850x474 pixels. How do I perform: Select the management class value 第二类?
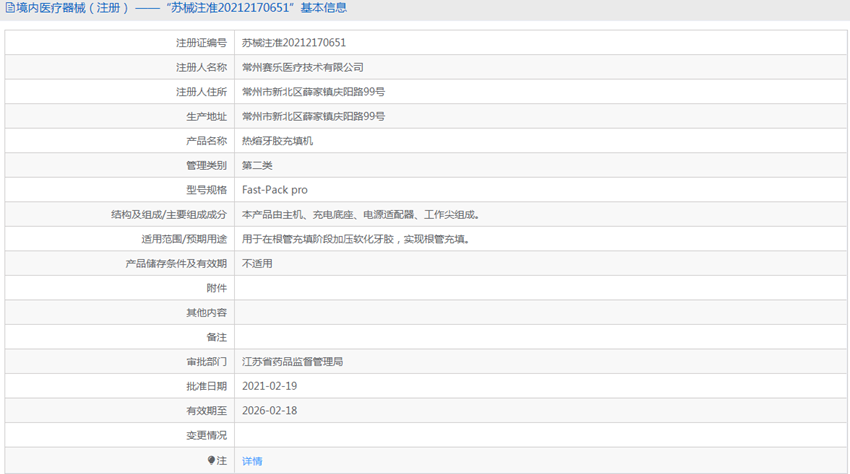click(x=257, y=165)
